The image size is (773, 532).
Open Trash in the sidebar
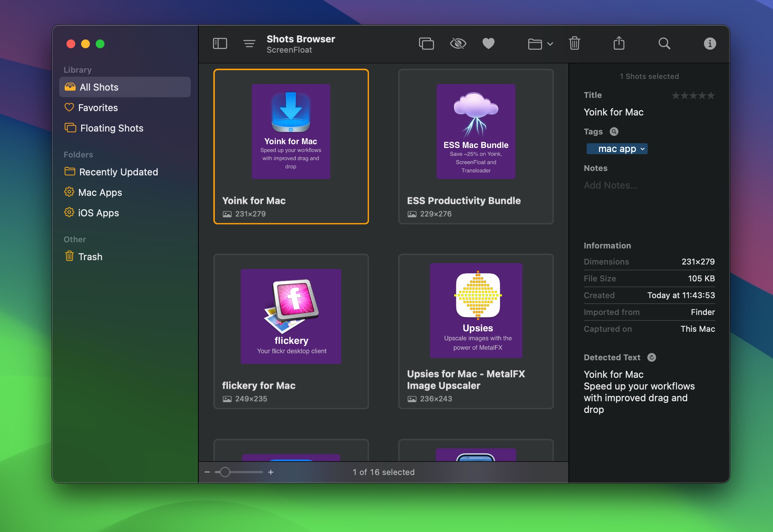pyautogui.click(x=125, y=256)
